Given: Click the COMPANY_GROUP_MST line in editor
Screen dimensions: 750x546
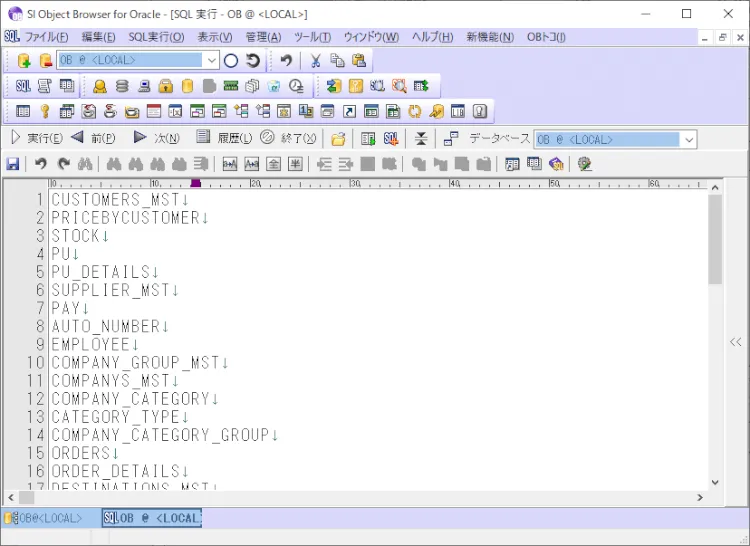Looking at the screenshot, I should pyautogui.click(x=140, y=362).
